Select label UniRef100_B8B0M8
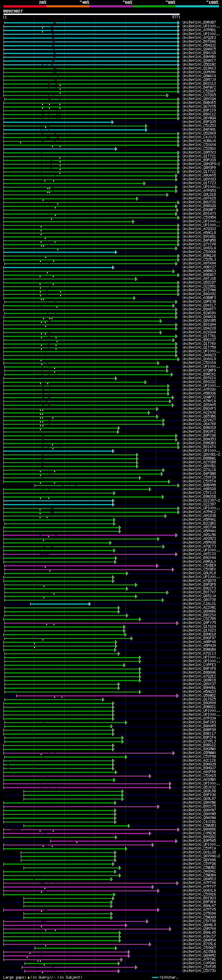The image size is (222, 980). pos(199,485)
